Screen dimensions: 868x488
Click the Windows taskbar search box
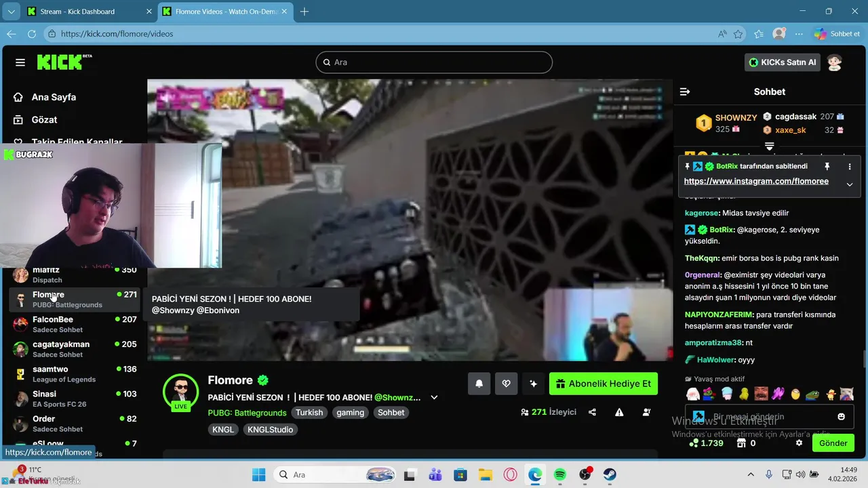[336, 474]
